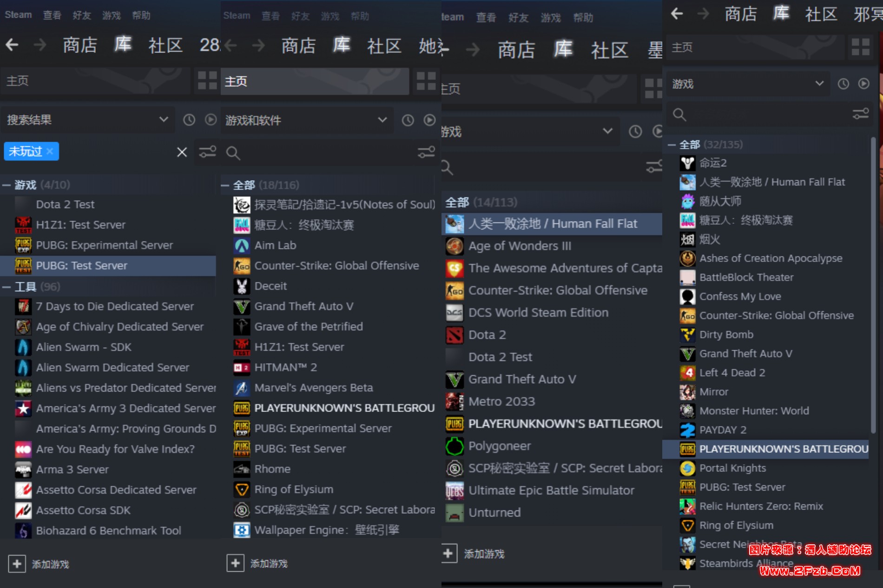Open the Steam menu in the leftmost panel
This screenshot has height=588, width=883.
[x=18, y=15]
